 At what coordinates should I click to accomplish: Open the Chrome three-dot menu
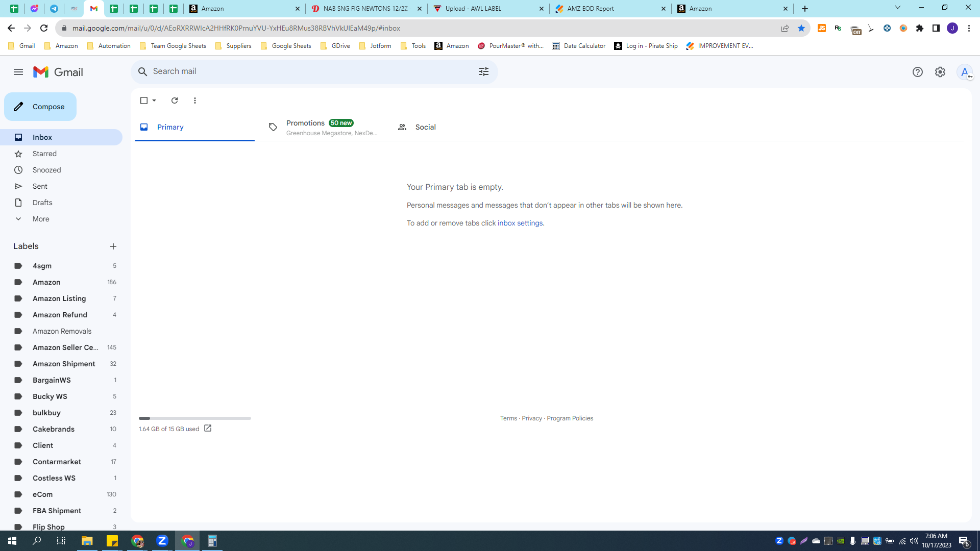pos(969,28)
